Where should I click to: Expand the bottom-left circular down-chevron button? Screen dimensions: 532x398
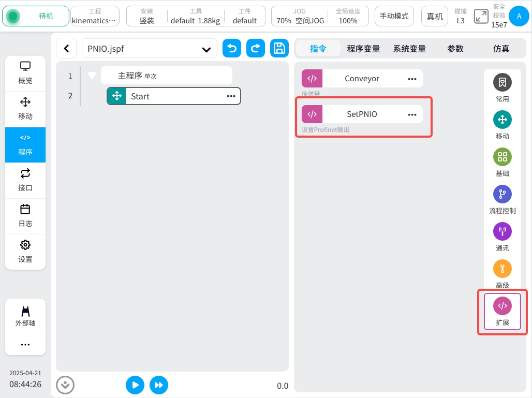[65, 385]
